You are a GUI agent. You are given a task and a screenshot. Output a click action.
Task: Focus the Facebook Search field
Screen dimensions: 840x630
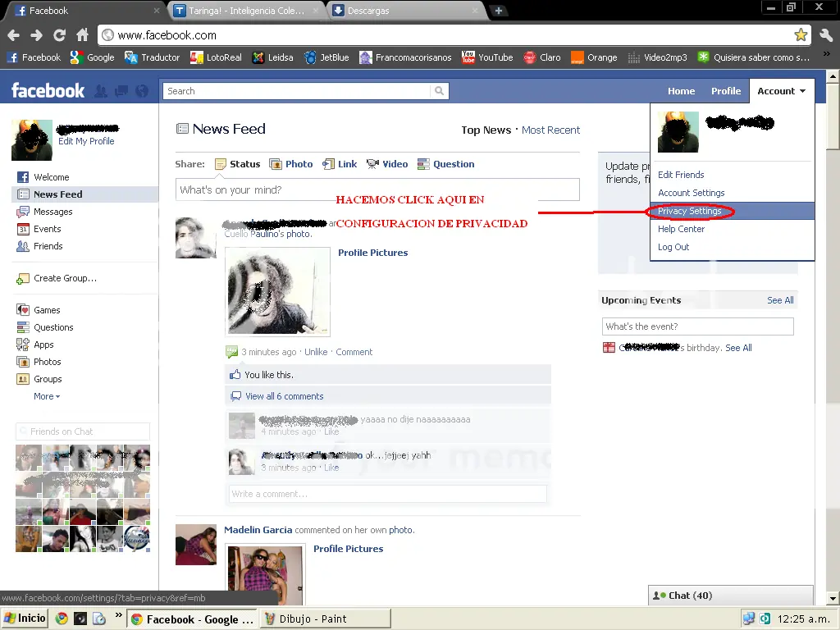tap(297, 91)
